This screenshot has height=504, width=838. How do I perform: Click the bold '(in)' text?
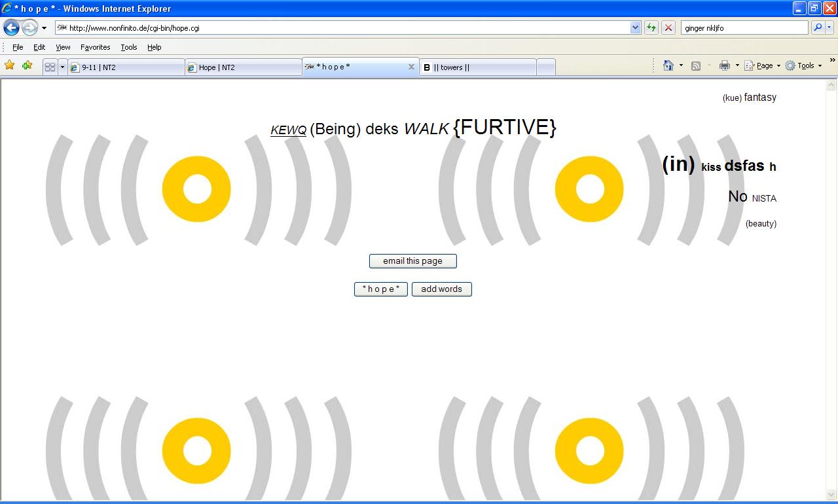click(x=678, y=164)
